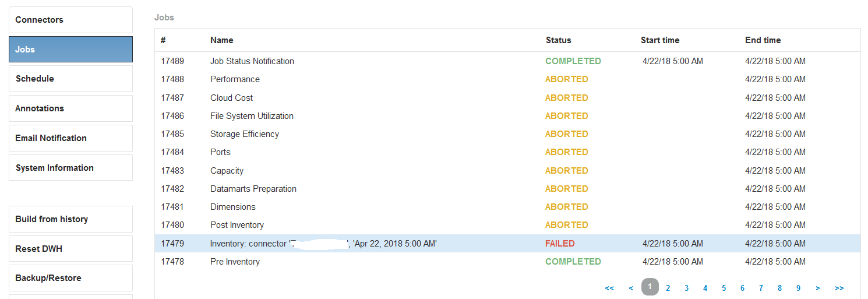This screenshot has width=868, height=299.
Task: Click the Status column header
Action: coord(559,40)
